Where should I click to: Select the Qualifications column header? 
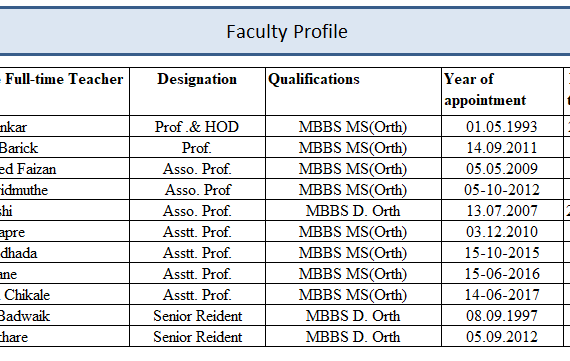(353, 91)
